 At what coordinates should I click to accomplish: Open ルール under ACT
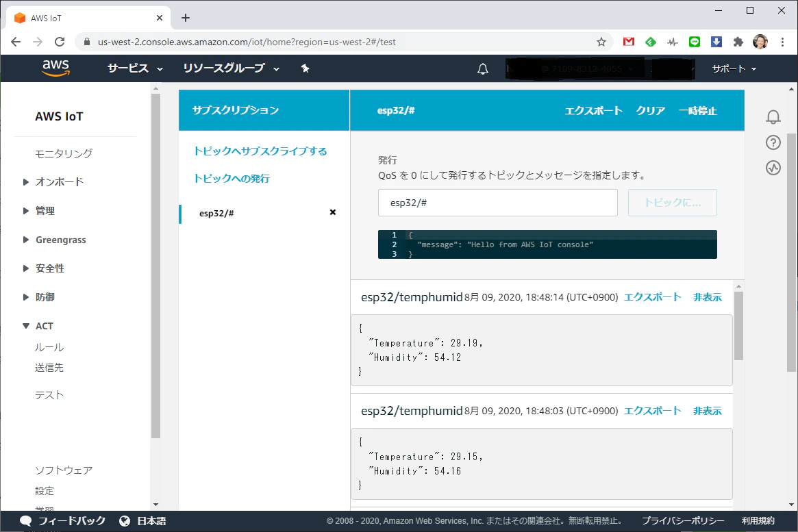pyautogui.click(x=49, y=347)
